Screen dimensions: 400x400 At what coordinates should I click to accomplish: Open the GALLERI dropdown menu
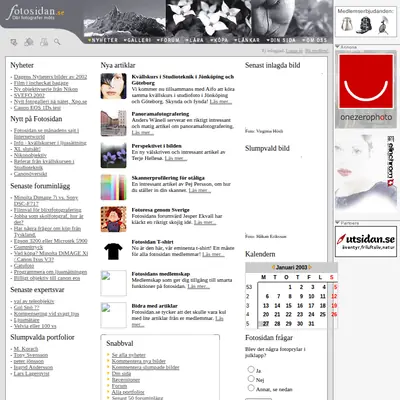coord(137,40)
